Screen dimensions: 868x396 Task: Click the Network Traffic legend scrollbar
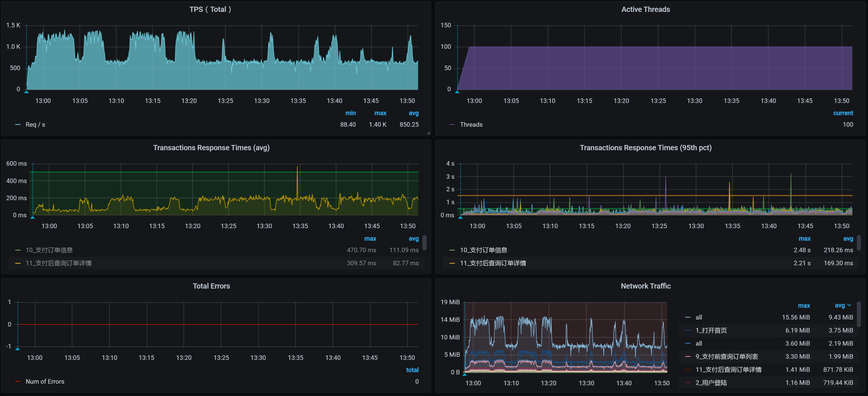(859, 315)
